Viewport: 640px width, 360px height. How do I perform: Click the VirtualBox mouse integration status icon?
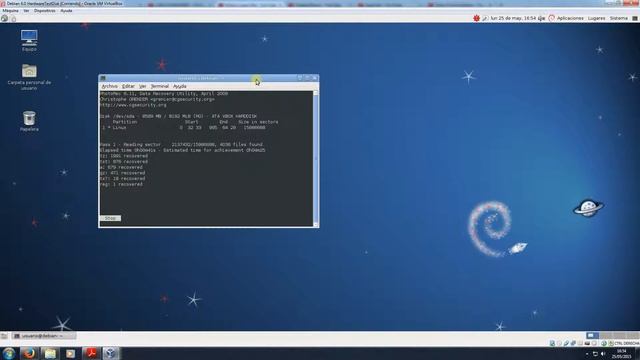point(604,343)
